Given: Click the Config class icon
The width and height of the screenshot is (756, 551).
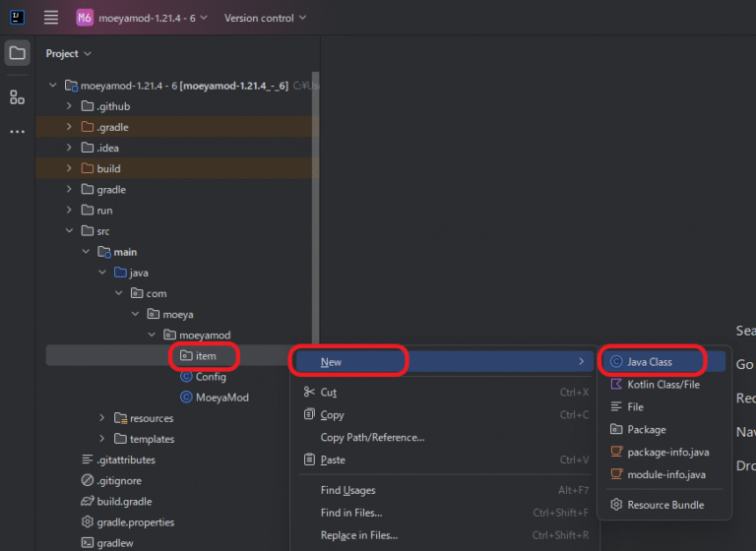Looking at the screenshot, I should tap(186, 377).
